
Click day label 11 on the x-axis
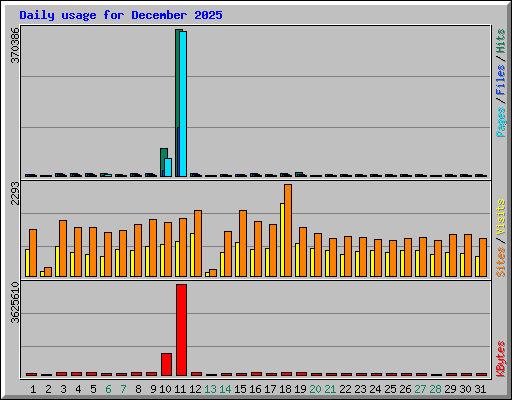[180, 389]
